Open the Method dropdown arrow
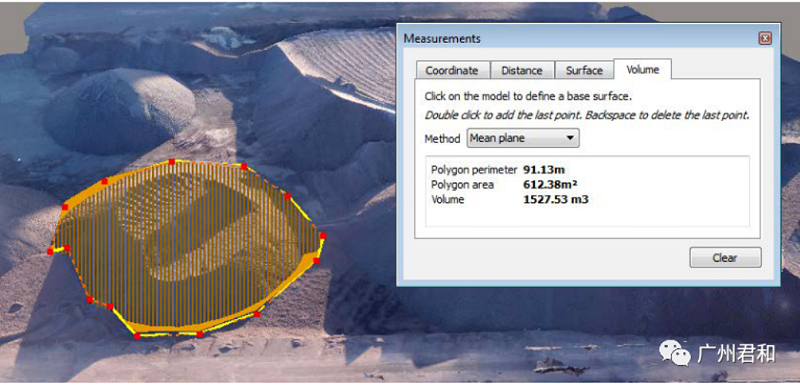The height and width of the screenshot is (385, 800). (x=570, y=138)
